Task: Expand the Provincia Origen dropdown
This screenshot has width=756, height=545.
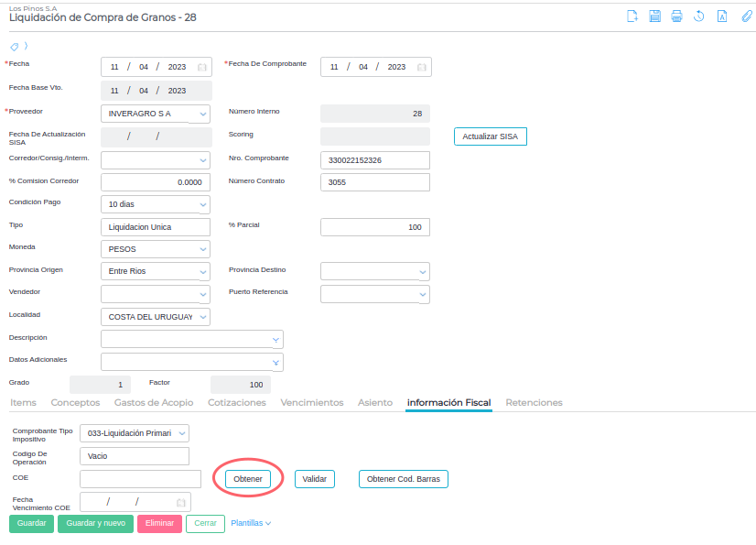Action: tap(203, 272)
